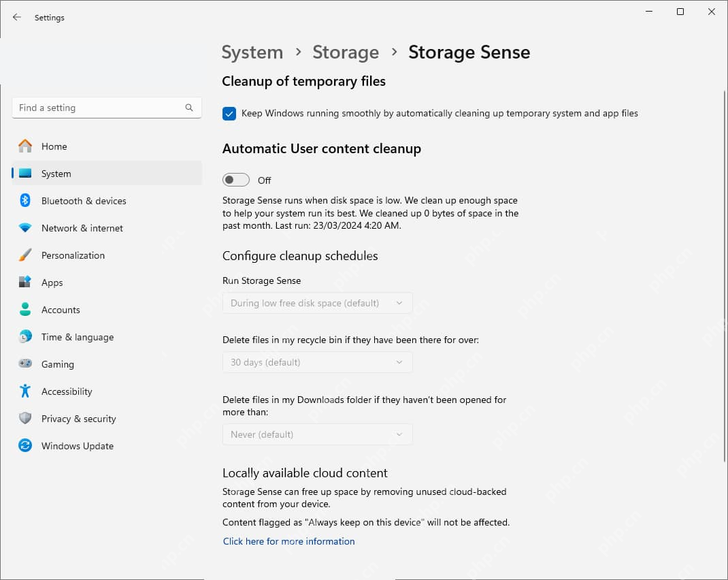Image resolution: width=728 pixels, height=580 pixels.
Task: Open the Run Storage Sense dropdown
Action: 317,303
